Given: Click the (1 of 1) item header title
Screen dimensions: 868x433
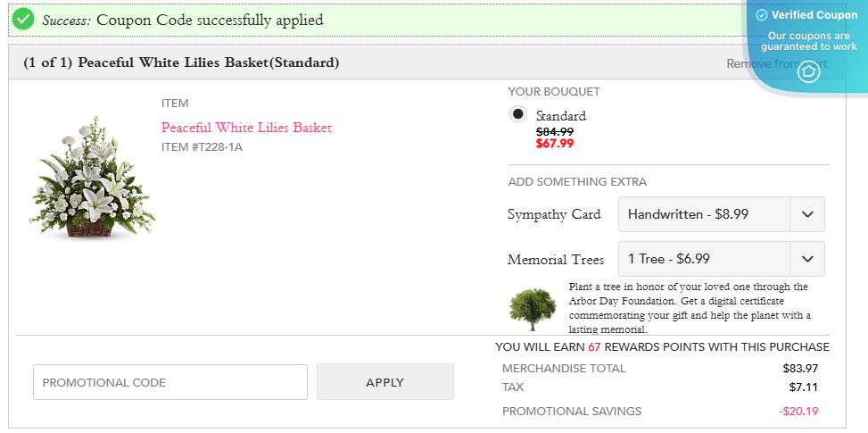Looking at the screenshot, I should tap(181, 62).
